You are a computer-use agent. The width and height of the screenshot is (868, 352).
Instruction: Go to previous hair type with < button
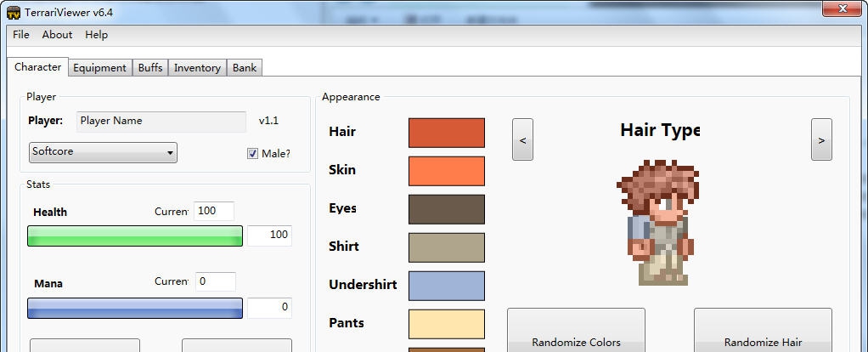coord(522,139)
